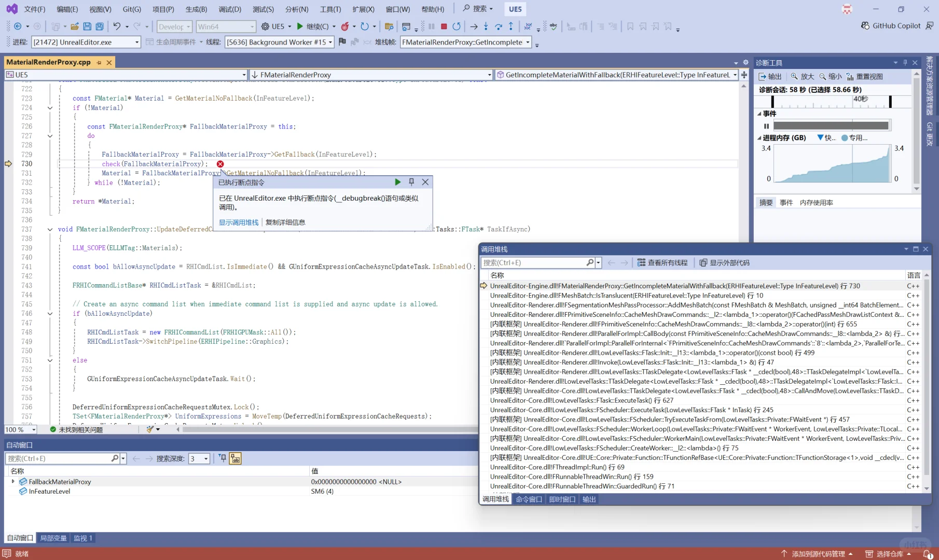Switch to the Immediate Window (即时窗口) tab

pos(562,499)
